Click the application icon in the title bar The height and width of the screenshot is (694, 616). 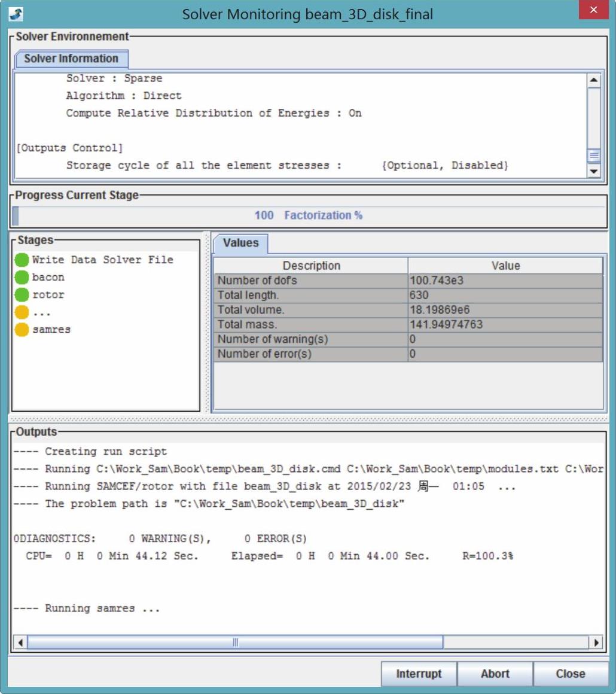tap(16, 14)
